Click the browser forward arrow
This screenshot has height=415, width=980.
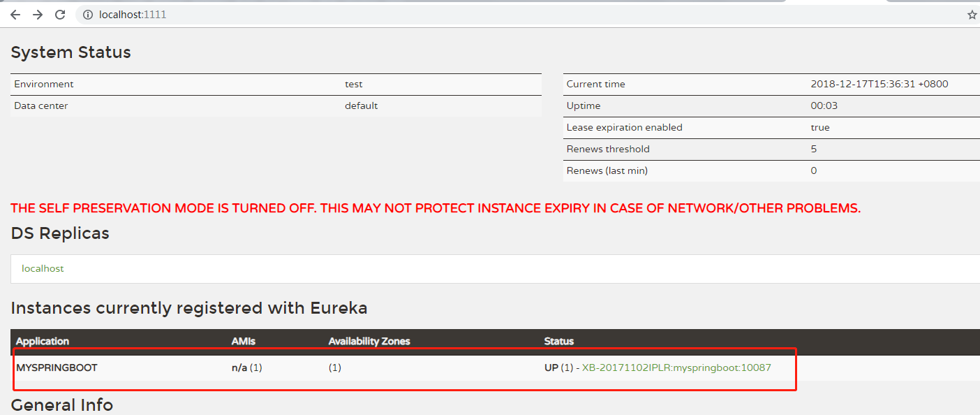pyautogui.click(x=38, y=15)
